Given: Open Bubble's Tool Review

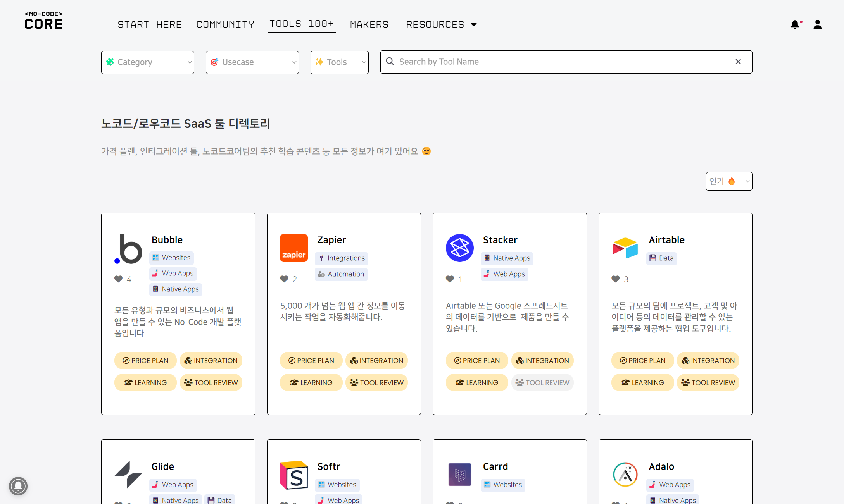Looking at the screenshot, I should tap(211, 382).
